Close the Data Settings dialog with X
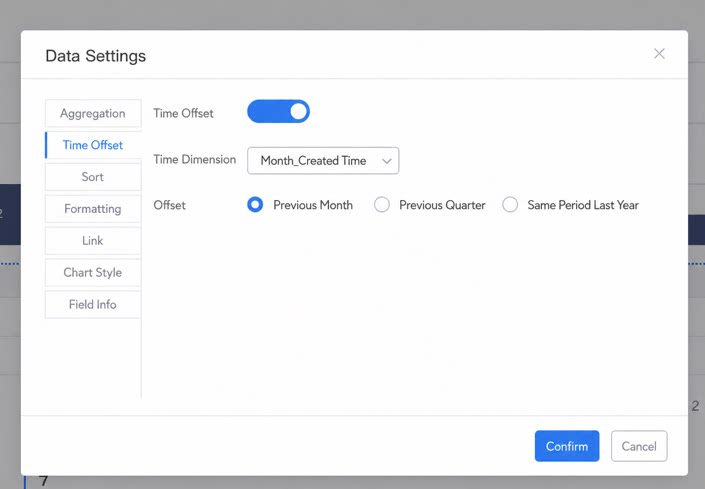This screenshot has height=489, width=705. [x=659, y=53]
